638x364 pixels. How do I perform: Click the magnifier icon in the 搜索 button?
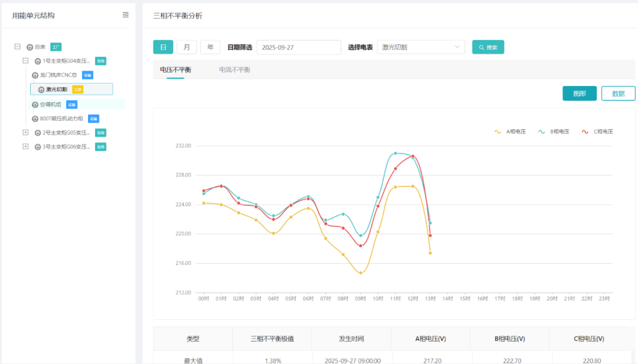tap(482, 47)
